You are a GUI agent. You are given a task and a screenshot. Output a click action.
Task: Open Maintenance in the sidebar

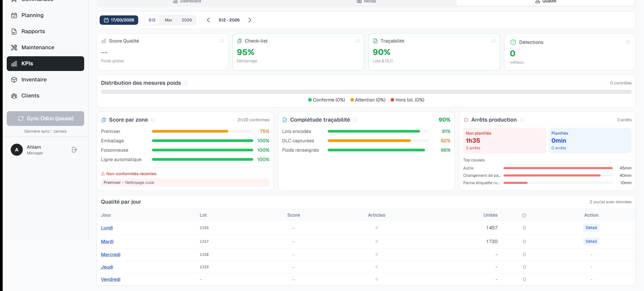point(38,48)
